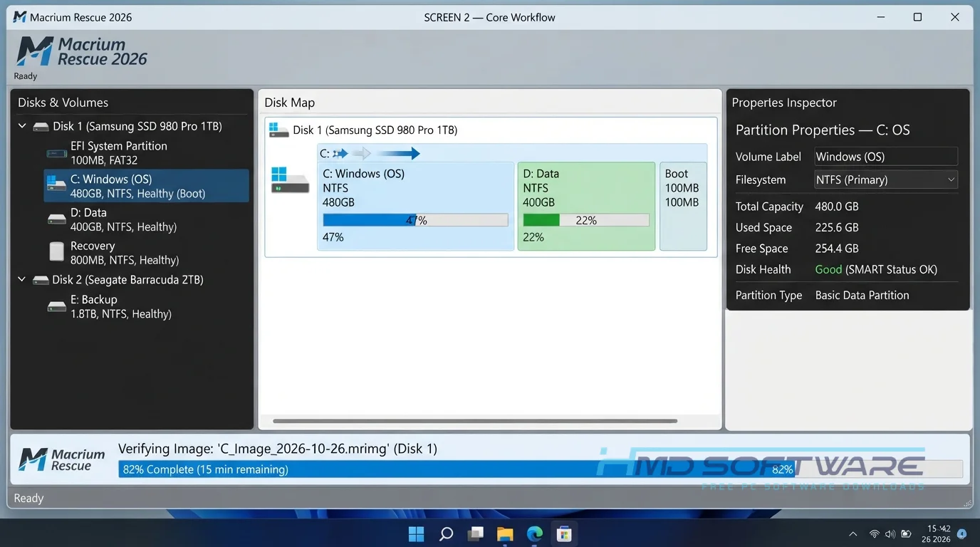This screenshot has width=980, height=547.
Task: Click the disk icon beside Disk 1 in Disk Map
Action: [278, 130]
